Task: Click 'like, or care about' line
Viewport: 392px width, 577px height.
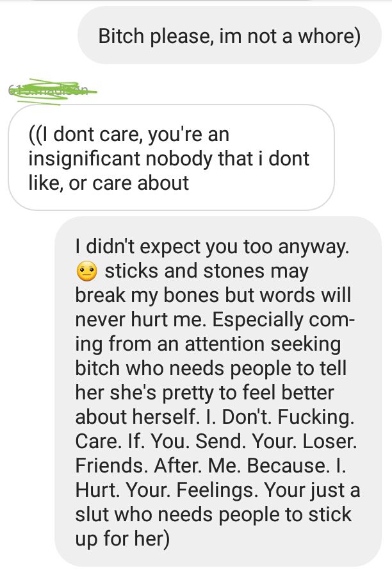Action: pyautogui.click(x=109, y=183)
